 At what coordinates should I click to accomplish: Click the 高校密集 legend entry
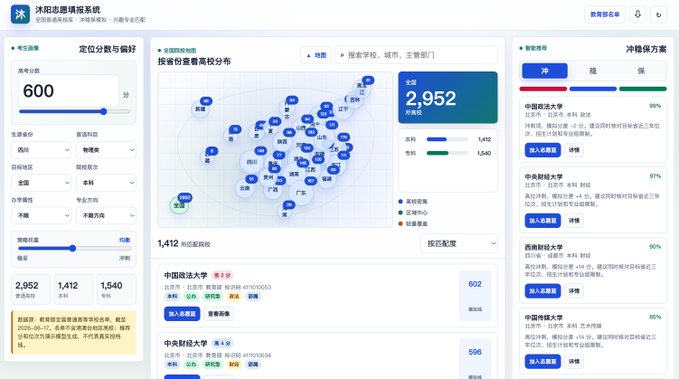point(413,201)
